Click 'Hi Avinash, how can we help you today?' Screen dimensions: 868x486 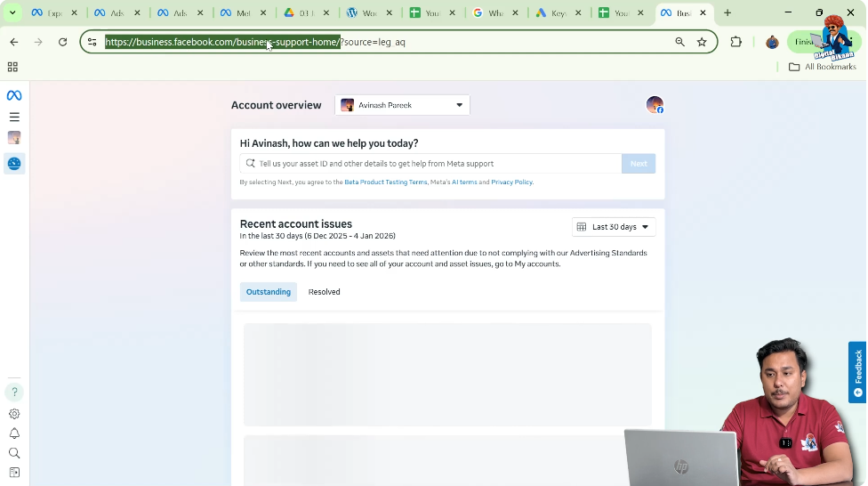[x=329, y=143]
